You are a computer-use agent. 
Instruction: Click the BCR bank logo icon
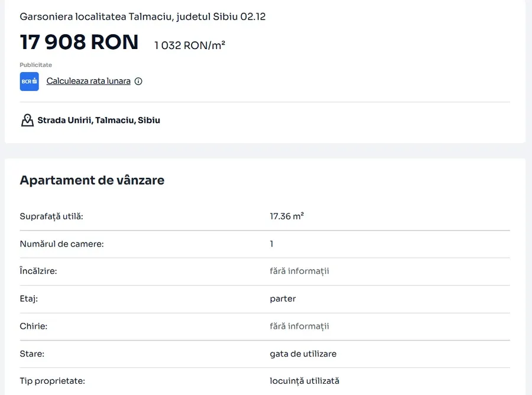click(29, 82)
